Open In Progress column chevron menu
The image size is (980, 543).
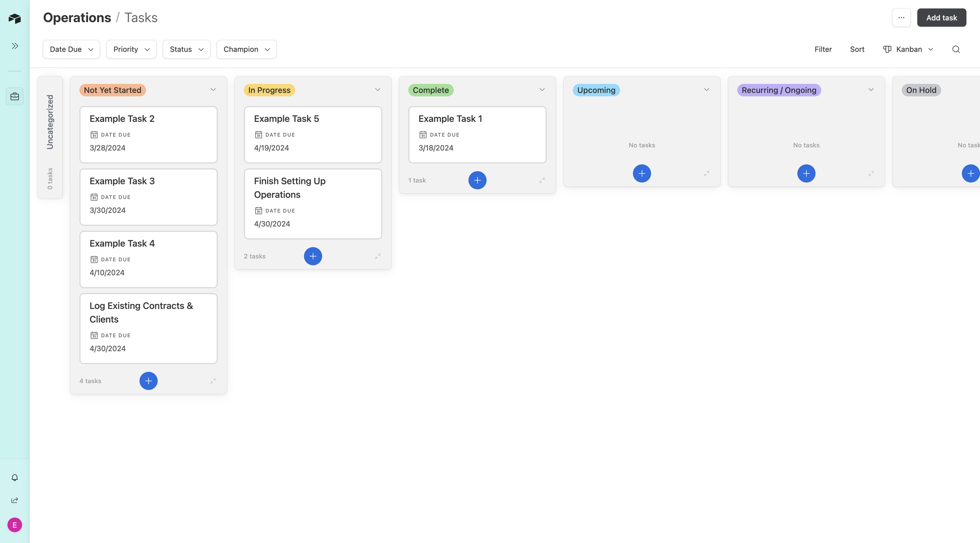click(x=377, y=90)
